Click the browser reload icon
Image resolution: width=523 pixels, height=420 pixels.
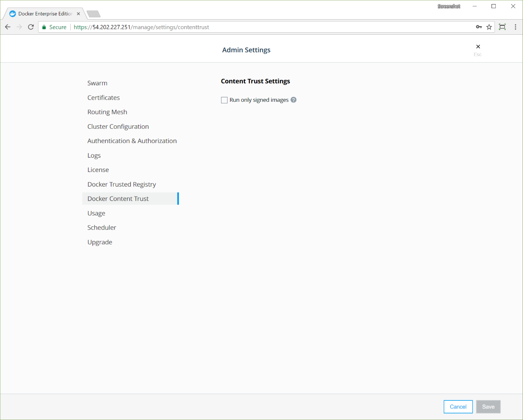pyautogui.click(x=31, y=27)
